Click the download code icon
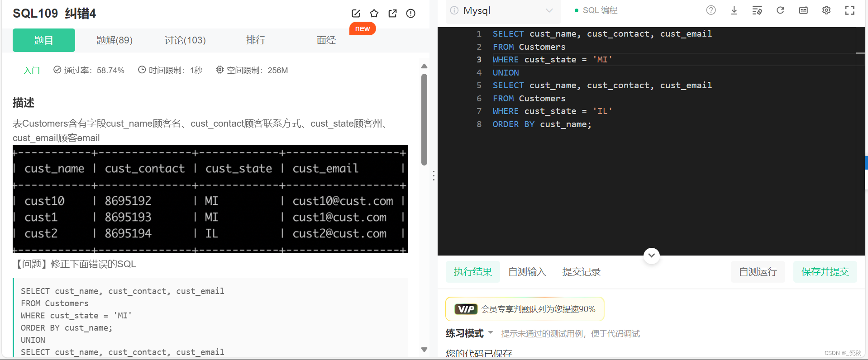 [734, 10]
